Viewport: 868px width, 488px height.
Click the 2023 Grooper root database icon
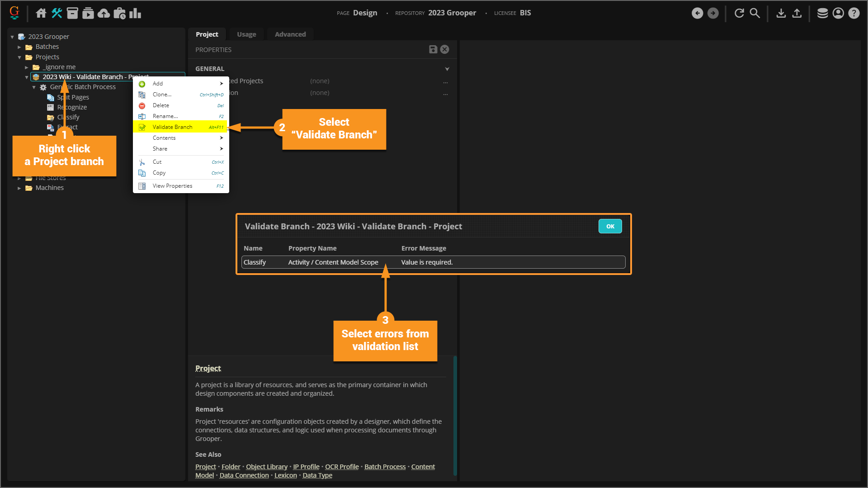tap(22, 37)
